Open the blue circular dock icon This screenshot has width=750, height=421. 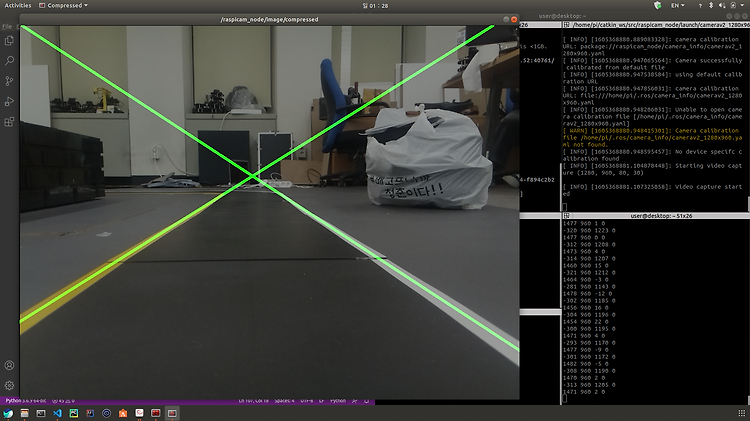coord(107,413)
